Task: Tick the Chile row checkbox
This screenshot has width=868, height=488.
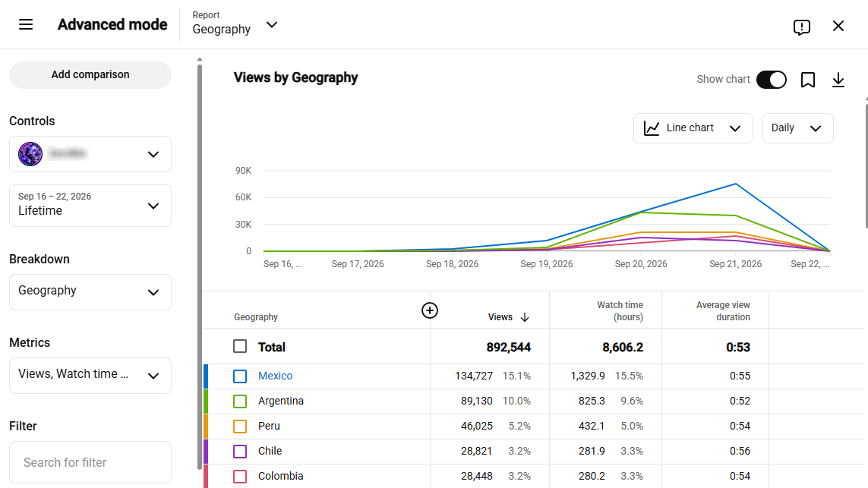Action: tap(240, 451)
